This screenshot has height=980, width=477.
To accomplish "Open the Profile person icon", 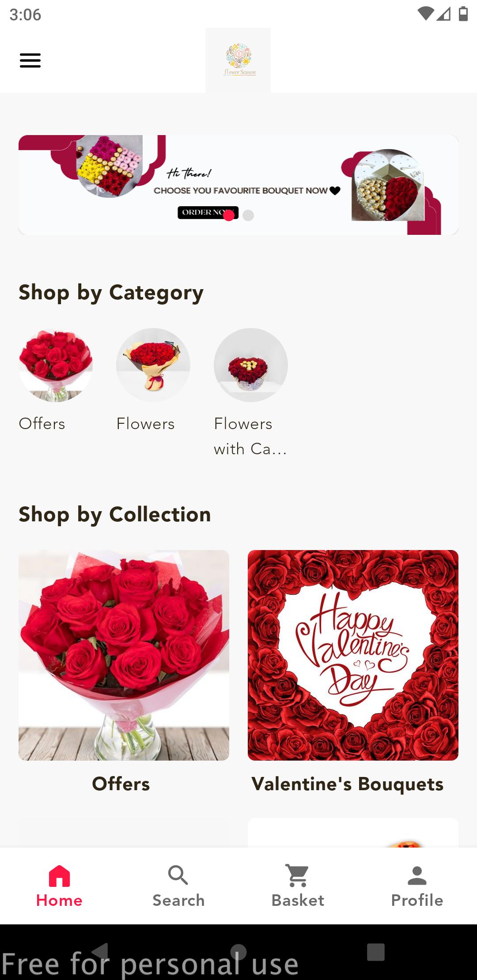I will 417,875.
